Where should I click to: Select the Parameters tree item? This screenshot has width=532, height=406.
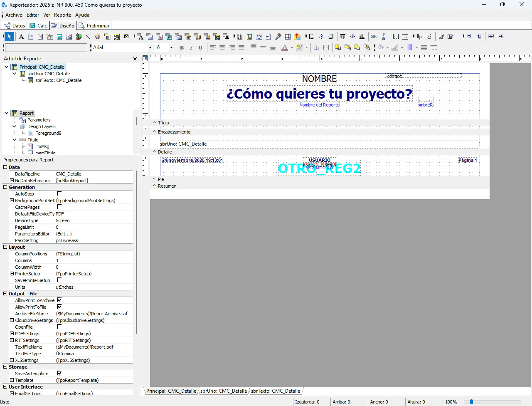coord(39,120)
